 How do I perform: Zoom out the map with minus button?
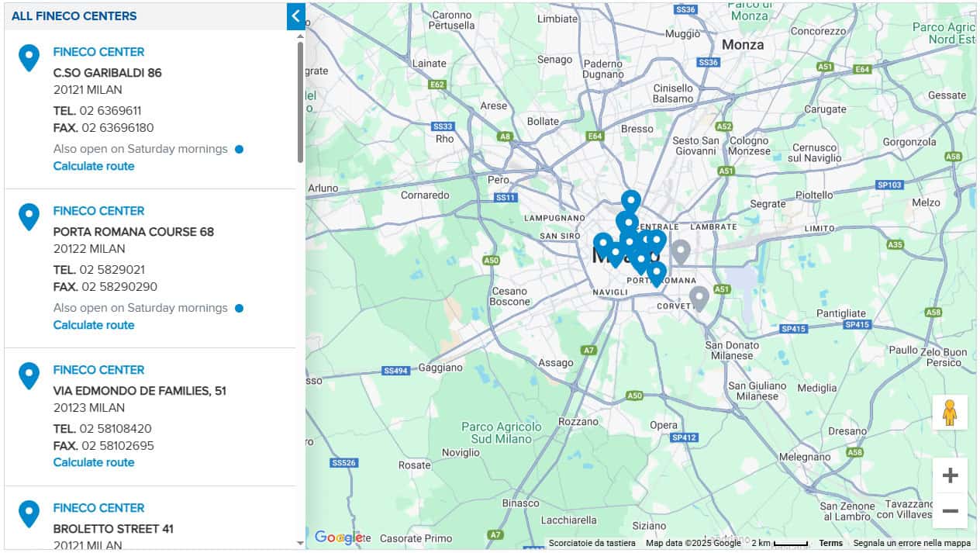click(950, 511)
